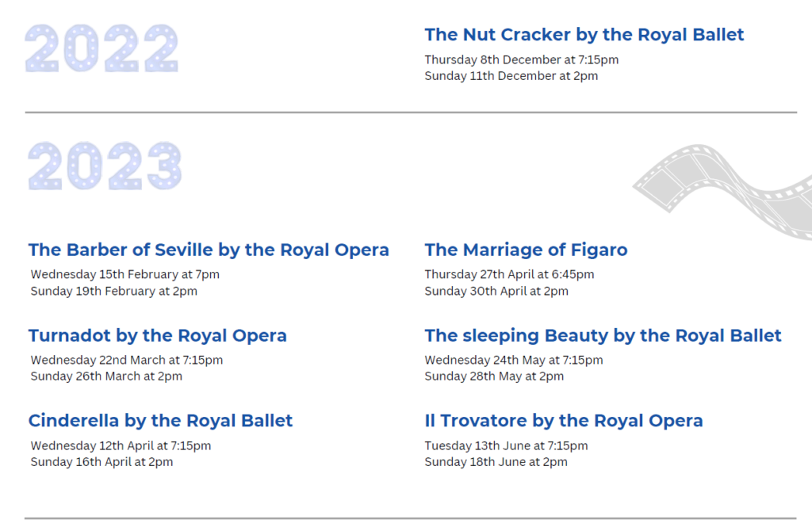Screen dimensions: 812x531
Task: Select The Marriage of Figaro title
Action: tap(526, 250)
